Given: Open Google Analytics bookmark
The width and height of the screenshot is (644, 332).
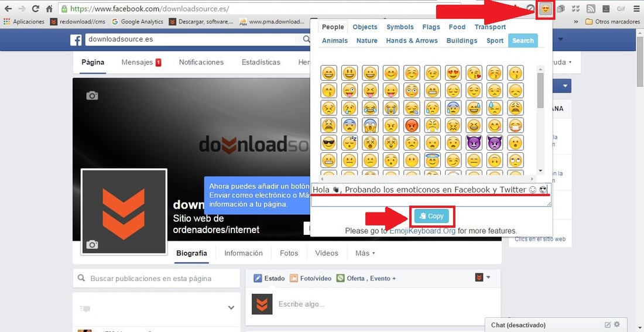Looking at the screenshot, I should point(137,21).
